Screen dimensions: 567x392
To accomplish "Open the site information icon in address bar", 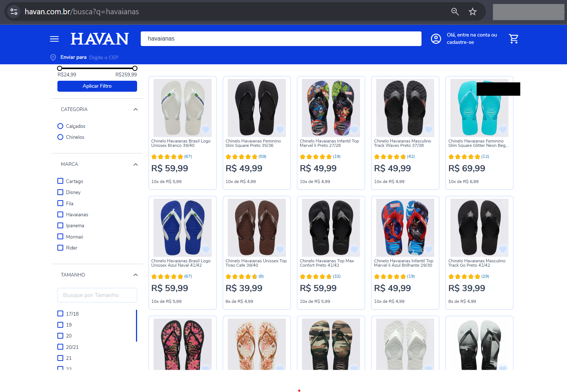I will click(14, 12).
